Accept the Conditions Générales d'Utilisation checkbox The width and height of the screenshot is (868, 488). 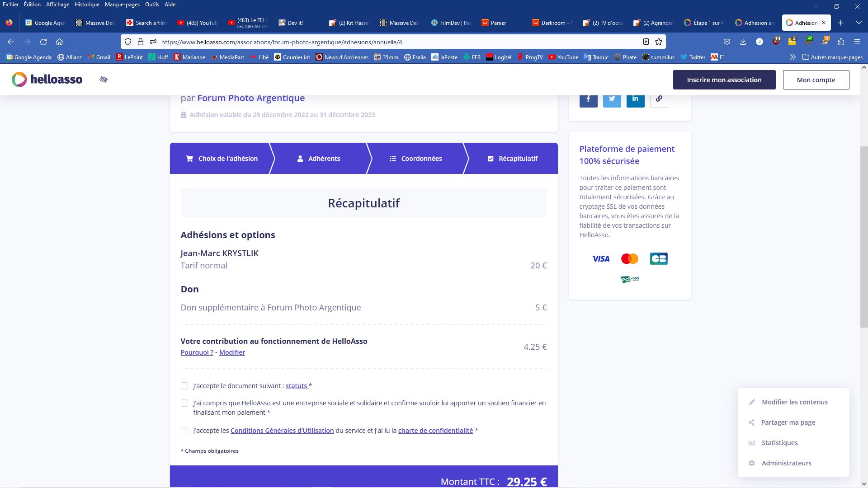tap(184, 431)
